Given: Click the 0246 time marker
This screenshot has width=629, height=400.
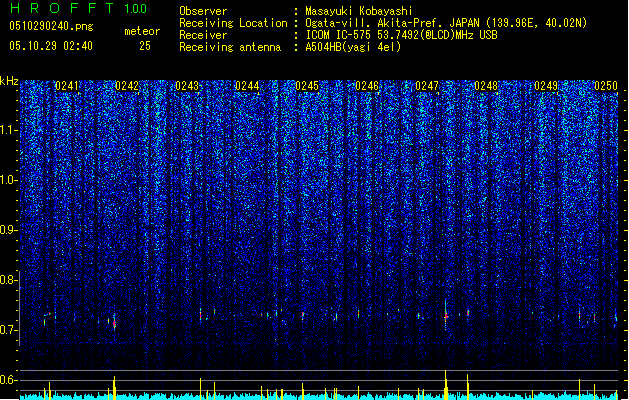Looking at the screenshot, I should [367, 86].
